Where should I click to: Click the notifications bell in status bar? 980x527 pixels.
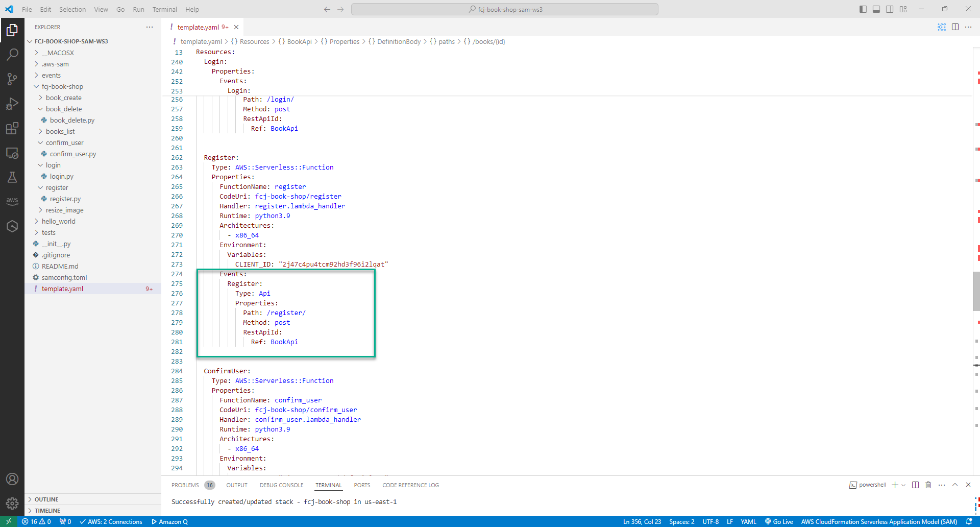point(969,521)
